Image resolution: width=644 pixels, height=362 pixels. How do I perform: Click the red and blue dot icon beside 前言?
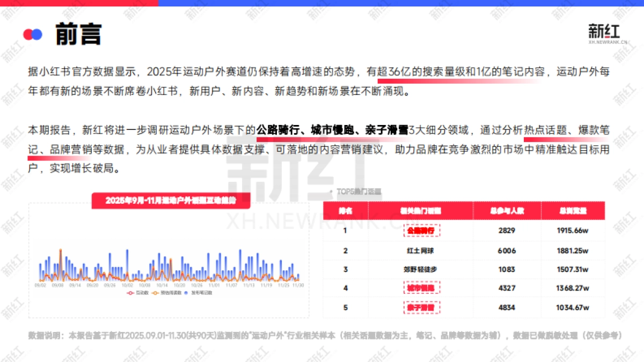32,34
